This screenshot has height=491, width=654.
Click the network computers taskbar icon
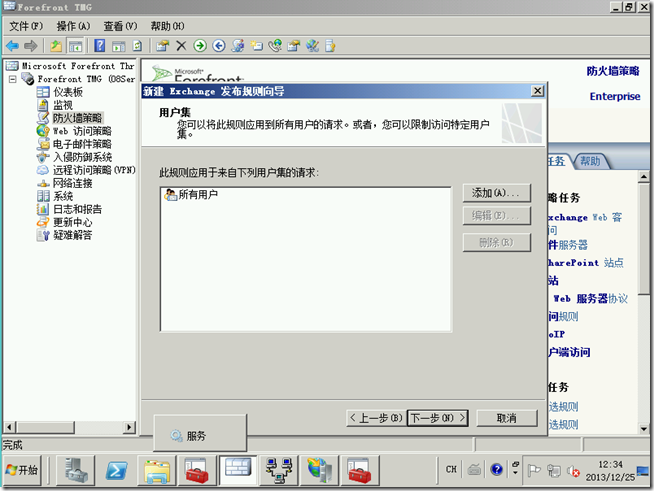[x=279, y=470]
